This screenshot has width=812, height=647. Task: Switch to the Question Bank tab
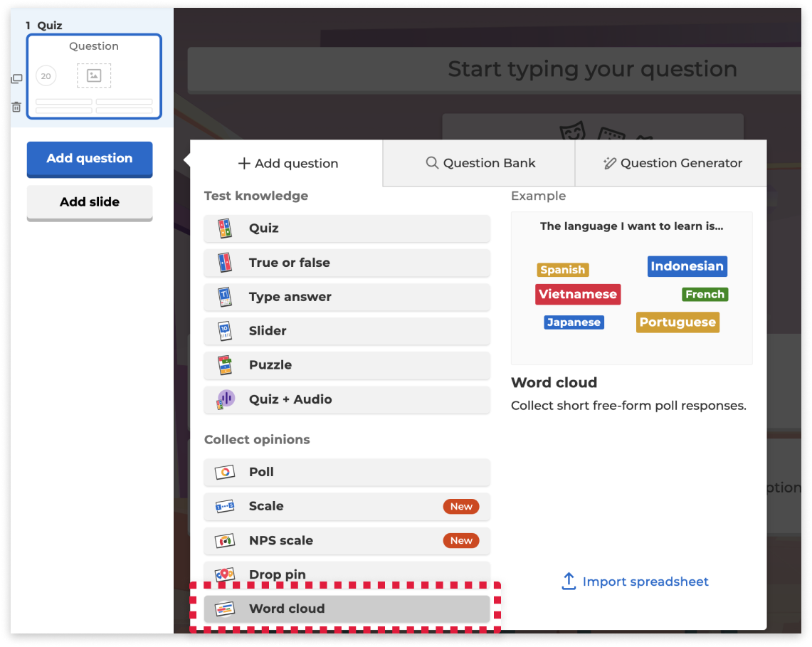pyautogui.click(x=480, y=163)
